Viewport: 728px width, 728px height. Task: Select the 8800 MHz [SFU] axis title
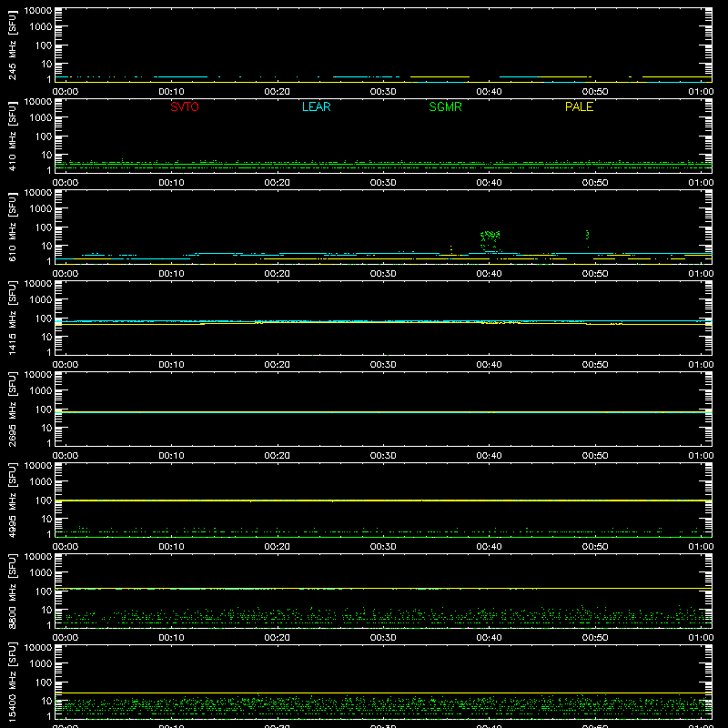pyautogui.click(x=12, y=591)
